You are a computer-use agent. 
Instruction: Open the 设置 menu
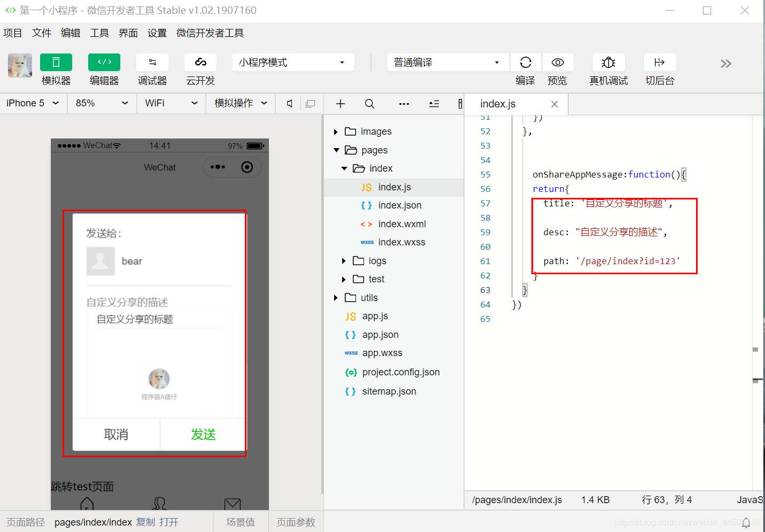click(x=157, y=33)
